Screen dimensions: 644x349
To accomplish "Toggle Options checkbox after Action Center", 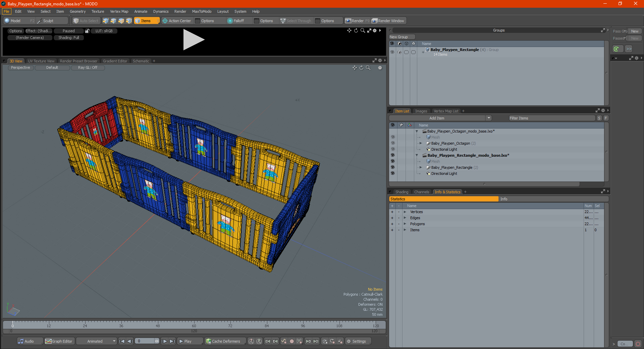I will [198, 21].
